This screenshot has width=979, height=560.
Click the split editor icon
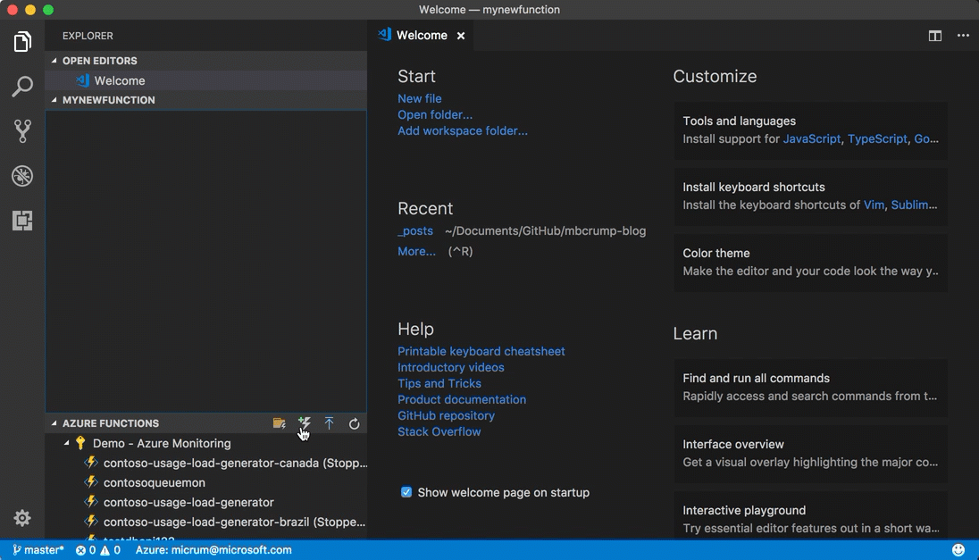tap(935, 36)
